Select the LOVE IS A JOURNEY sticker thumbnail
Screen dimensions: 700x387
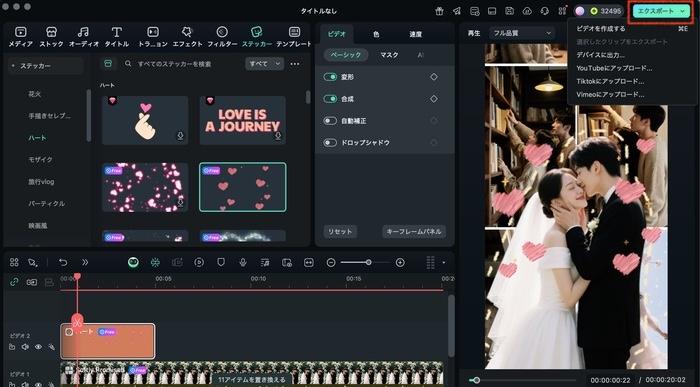[x=242, y=120]
